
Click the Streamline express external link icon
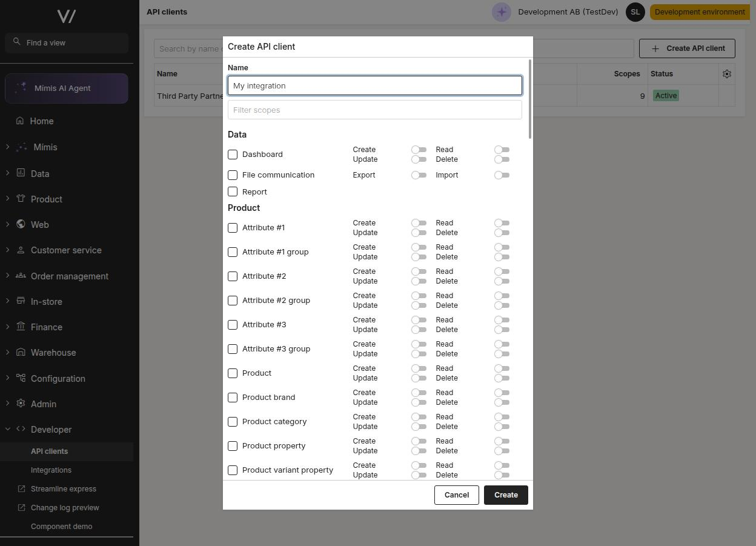(x=22, y=488)
